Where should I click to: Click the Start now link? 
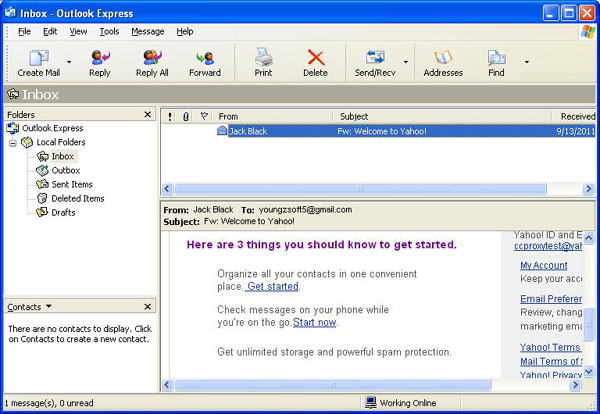pyautogui.click(x=315, y=323)
